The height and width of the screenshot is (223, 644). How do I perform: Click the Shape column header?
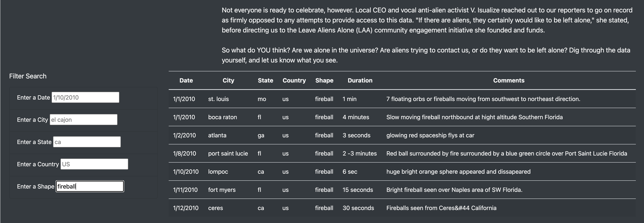click(x=324, y=80)
